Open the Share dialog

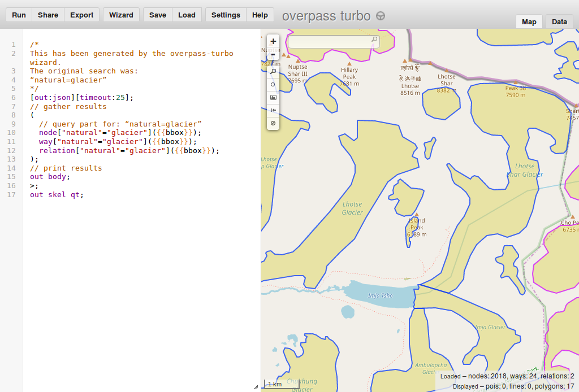[48, 15]
